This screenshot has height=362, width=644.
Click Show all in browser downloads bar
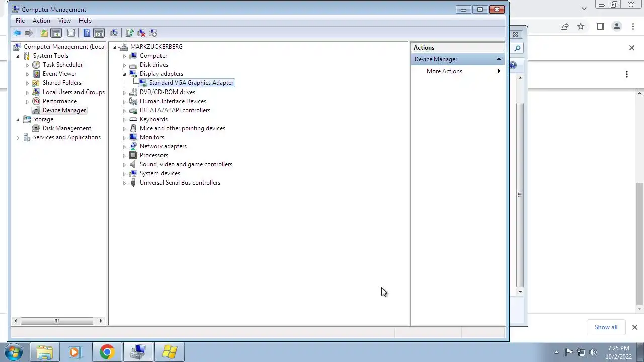coord(606,327)
